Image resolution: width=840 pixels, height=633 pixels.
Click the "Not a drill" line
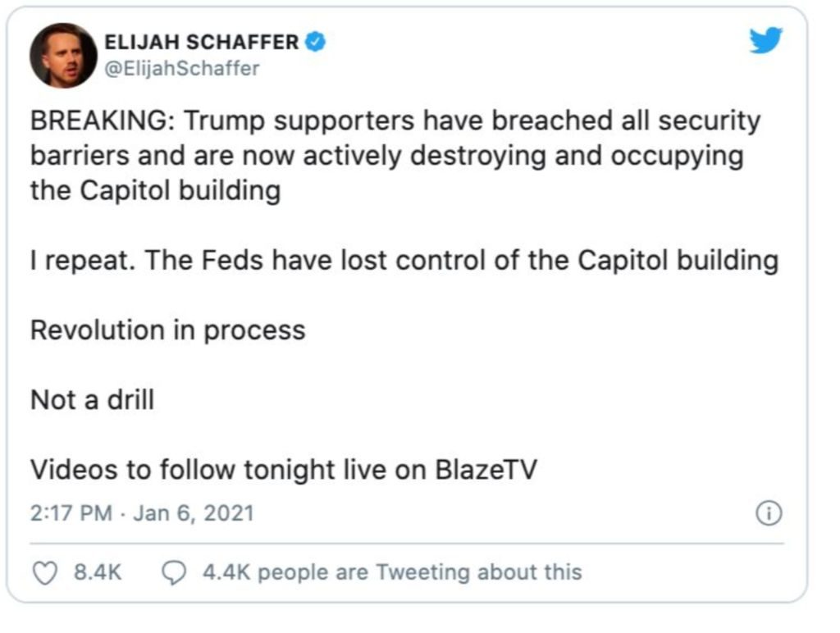pyautogui.click(x=92, y=400)
